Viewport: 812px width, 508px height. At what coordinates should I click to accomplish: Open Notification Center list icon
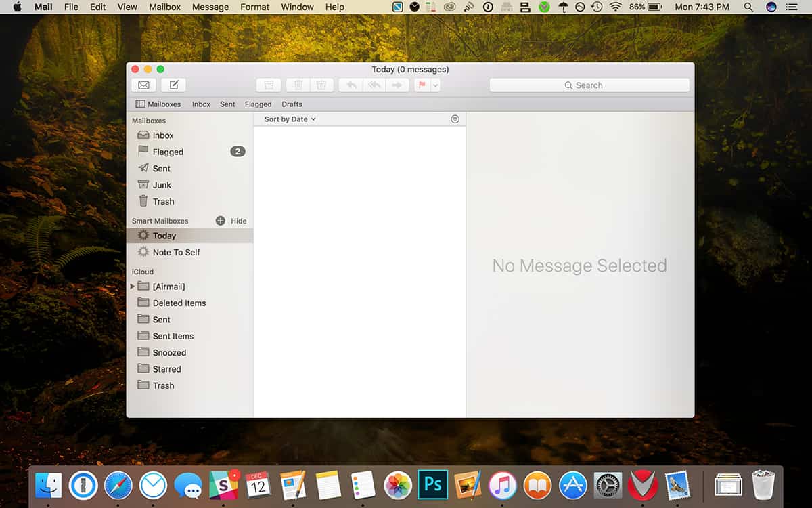point(792,7)
